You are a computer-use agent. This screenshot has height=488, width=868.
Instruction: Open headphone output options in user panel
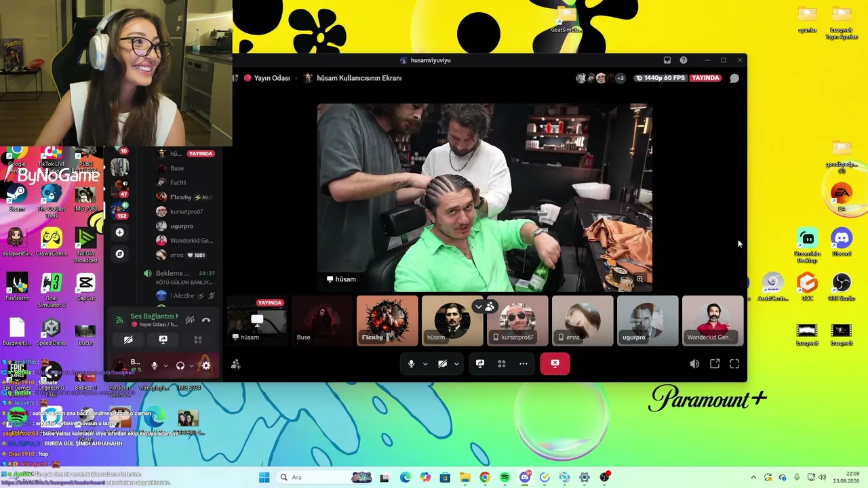tap(191, 365)
